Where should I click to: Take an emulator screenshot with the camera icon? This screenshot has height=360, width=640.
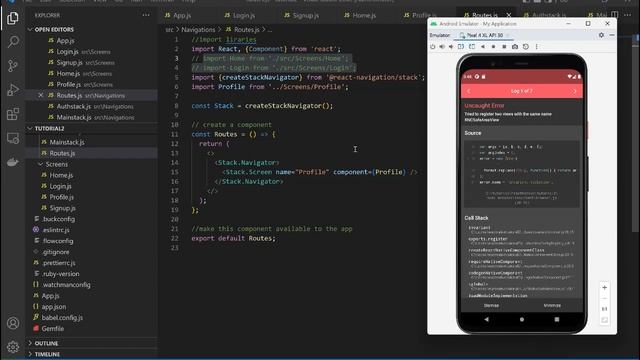pos(515,47)
